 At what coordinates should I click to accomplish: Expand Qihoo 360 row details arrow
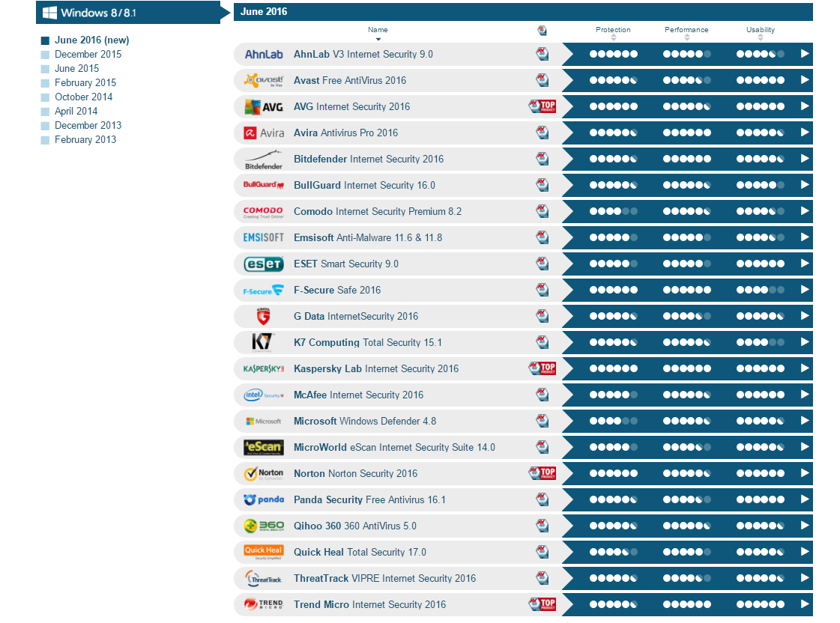(x=805, y=526)
